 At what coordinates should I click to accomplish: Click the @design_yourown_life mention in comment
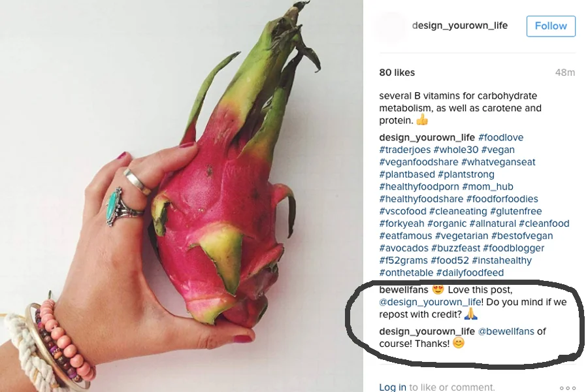point(430,302)
